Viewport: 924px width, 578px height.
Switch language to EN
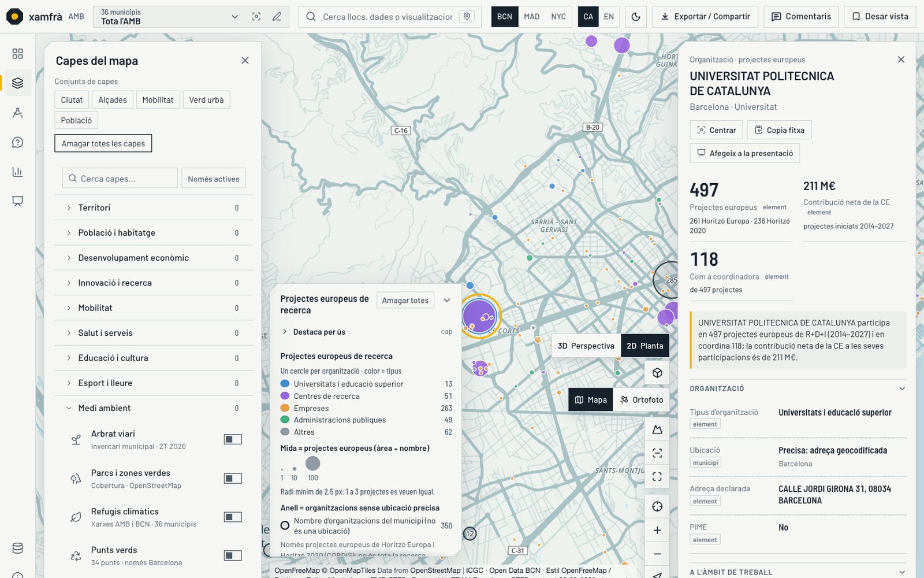click(x=609, y=17)
